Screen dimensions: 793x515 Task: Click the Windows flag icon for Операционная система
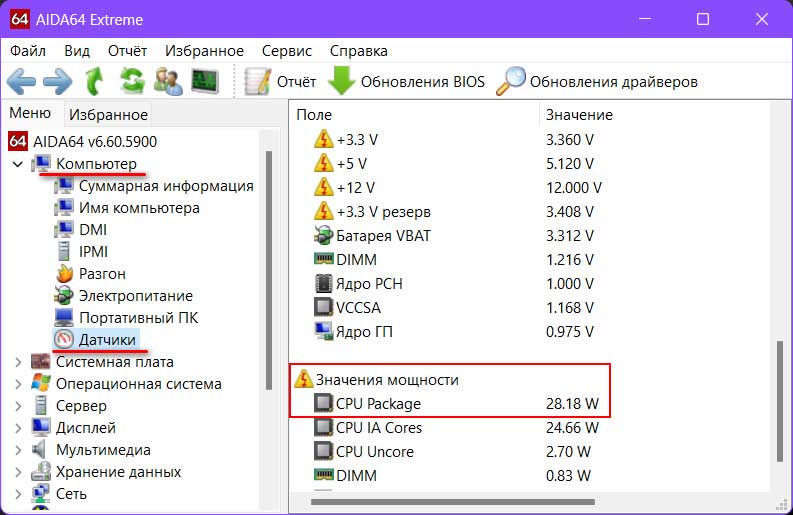pyautogui.click(x=40, y=383)
